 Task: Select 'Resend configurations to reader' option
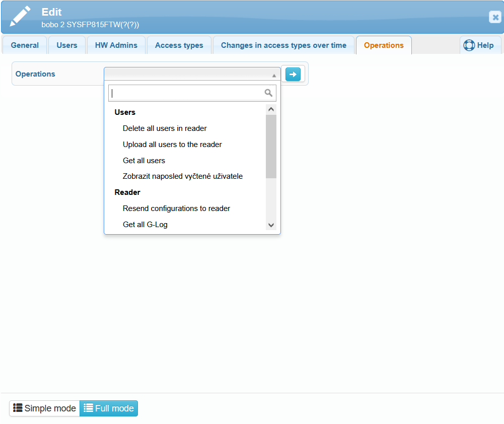[176, 208]
